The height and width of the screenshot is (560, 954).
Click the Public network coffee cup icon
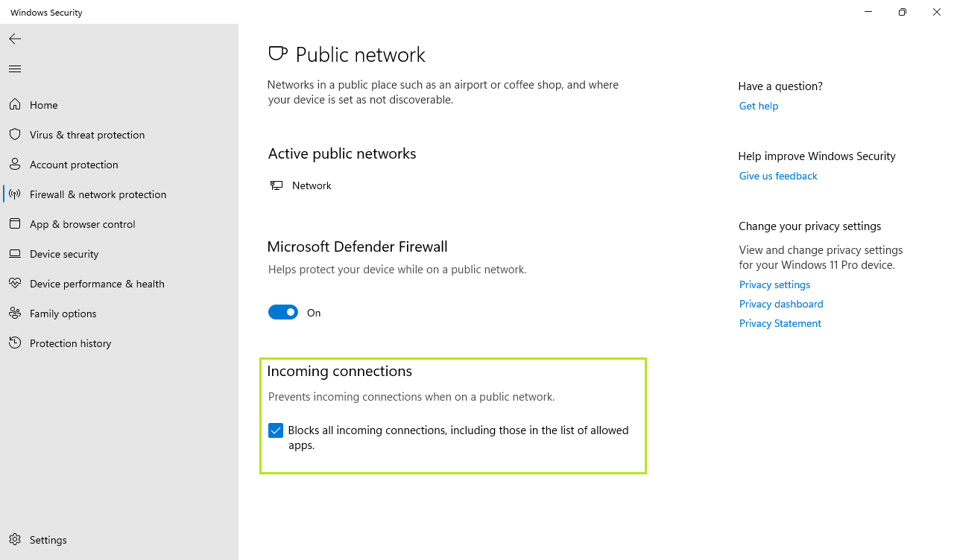coord(277,54)
